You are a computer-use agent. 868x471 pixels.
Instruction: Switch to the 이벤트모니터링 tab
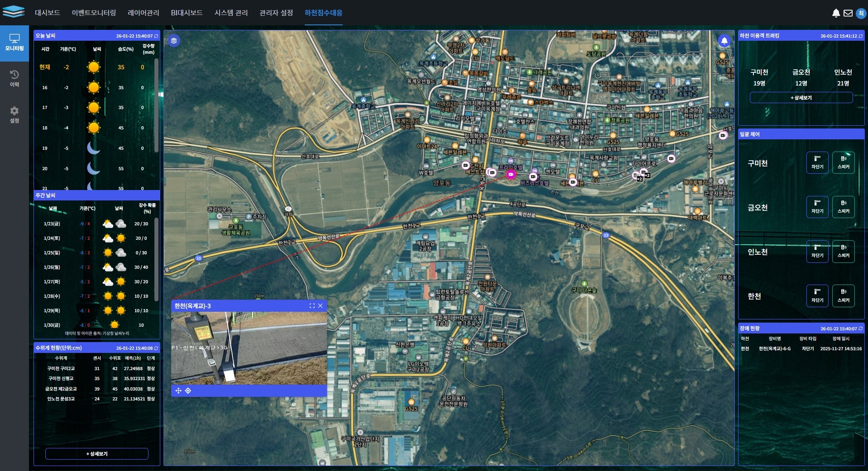tap(94, 13)
